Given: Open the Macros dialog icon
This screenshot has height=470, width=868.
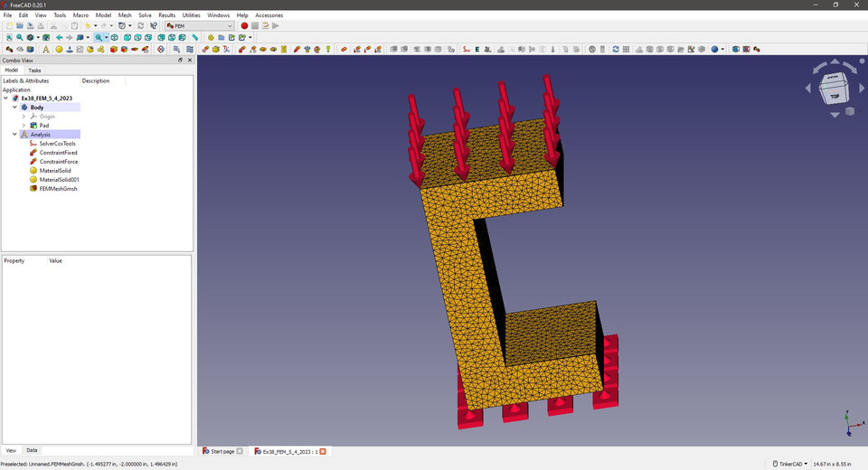Looking at the screenshot, I should click(265, 25).
